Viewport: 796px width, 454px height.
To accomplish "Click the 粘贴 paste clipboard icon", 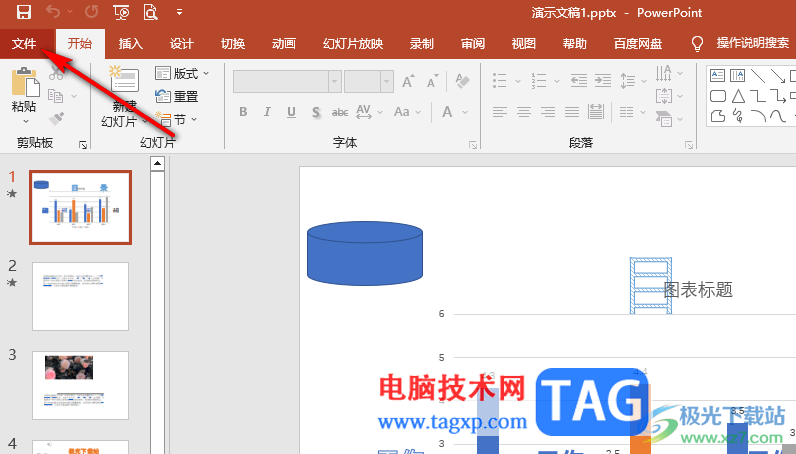I will 24,82.
